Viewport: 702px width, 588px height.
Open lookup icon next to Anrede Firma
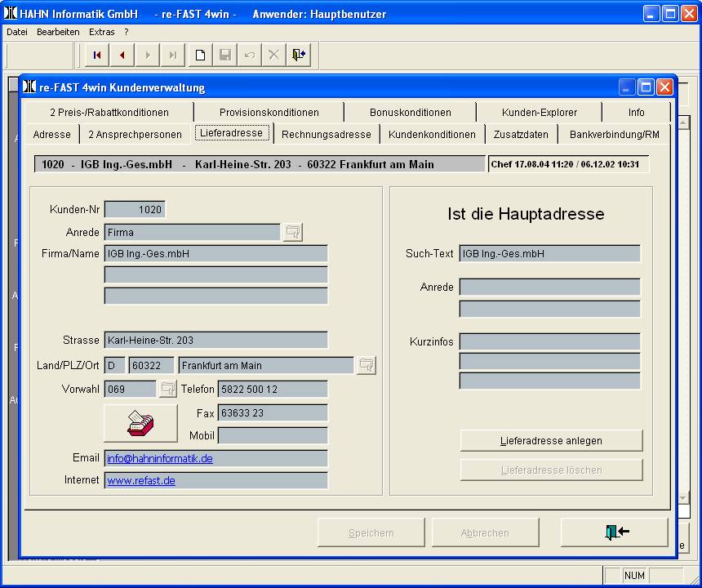coord(293,232)
